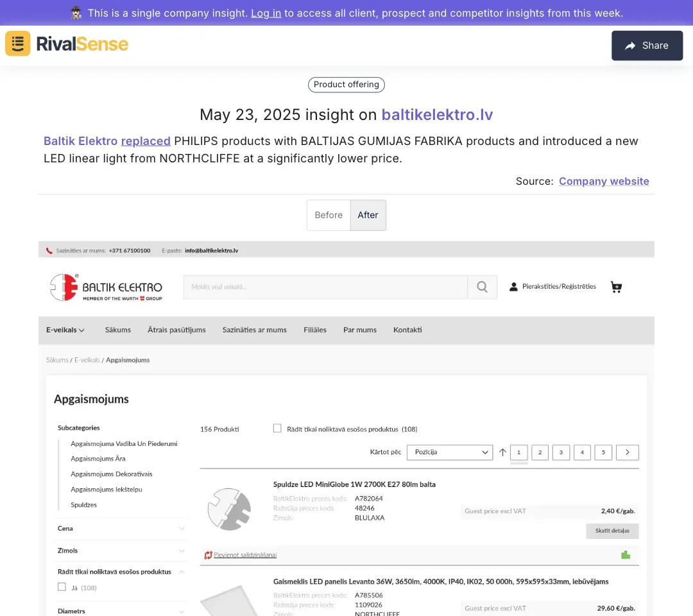Go to page 4 of products
Image resolution: width=693 pixels, height=616 pixels.
(582, 452)
